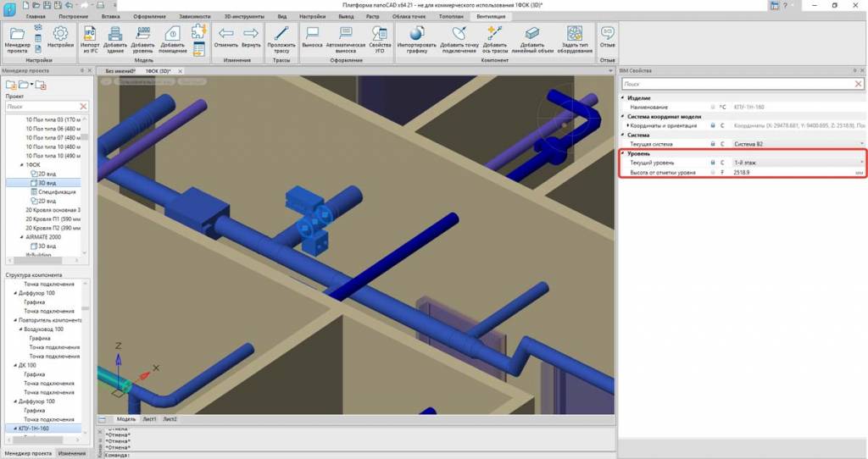The width and height of the screenshot is (868, 459).
Task: Collapse the Уровень property group
Action: 622,153
